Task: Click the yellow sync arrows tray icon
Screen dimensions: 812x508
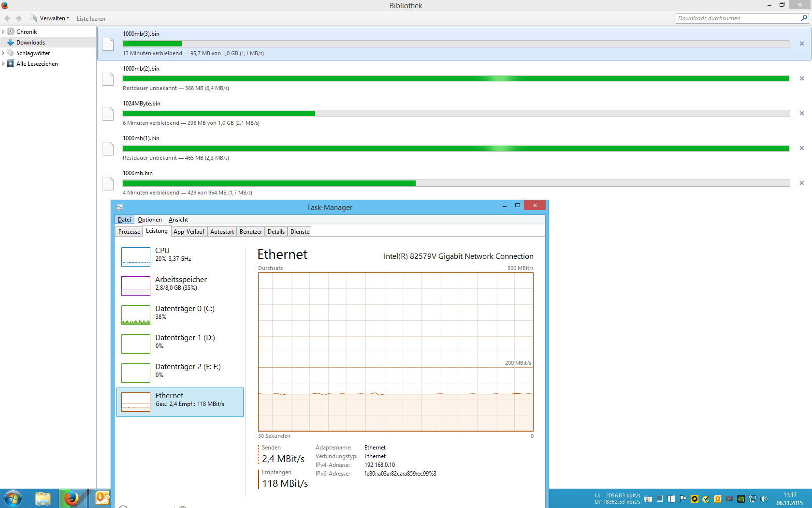Action: (x=695, y=499)
